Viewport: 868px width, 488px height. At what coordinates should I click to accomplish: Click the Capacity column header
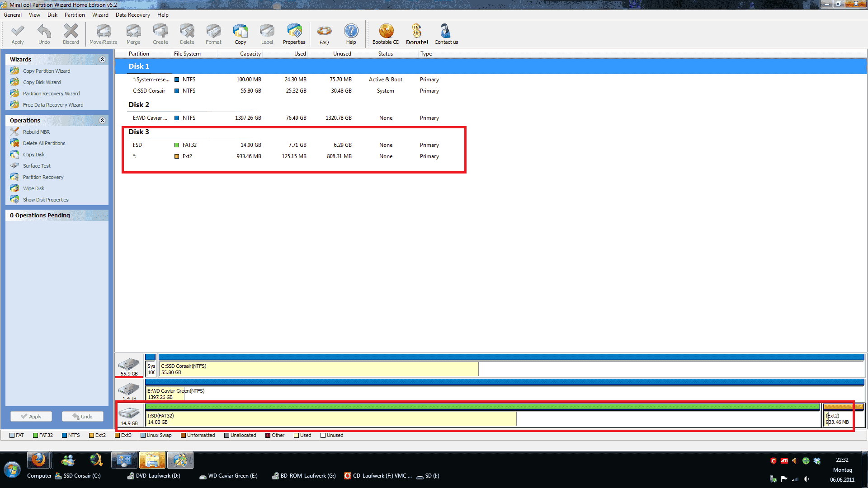250,54
